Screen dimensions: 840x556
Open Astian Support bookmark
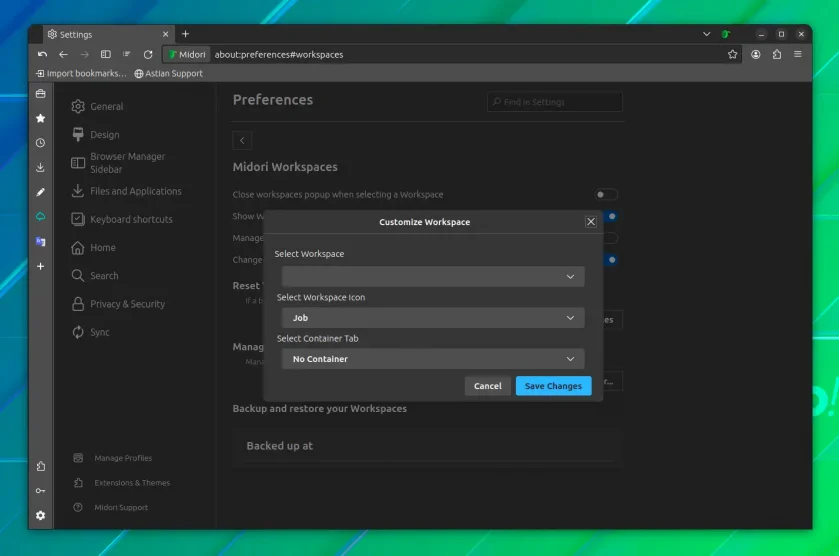pyautogui.click(x=168, y=73)
